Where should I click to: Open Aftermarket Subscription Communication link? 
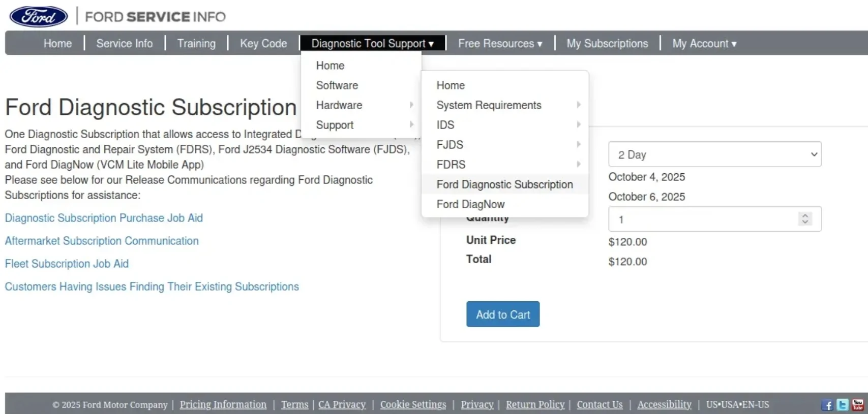(102, 241)
